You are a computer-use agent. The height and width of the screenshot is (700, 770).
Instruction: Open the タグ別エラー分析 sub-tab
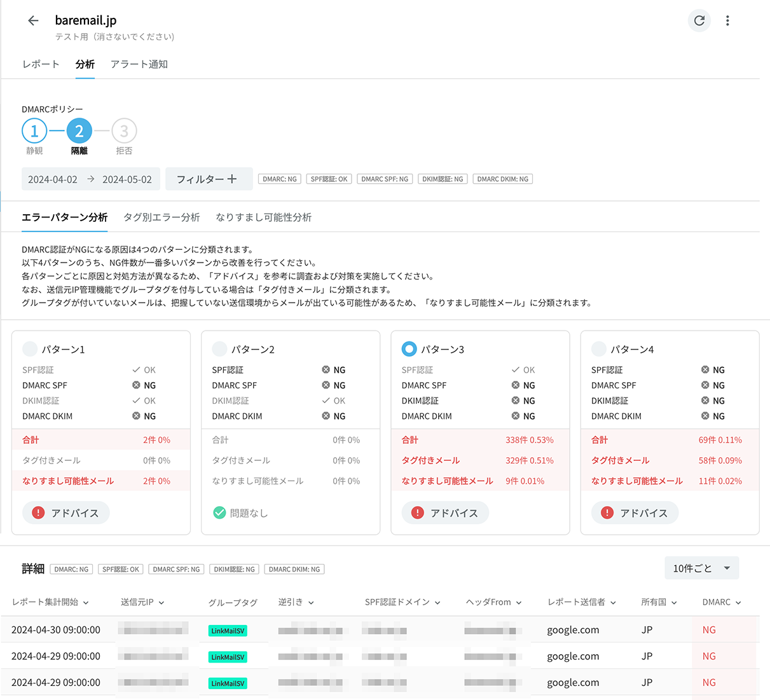162,217
